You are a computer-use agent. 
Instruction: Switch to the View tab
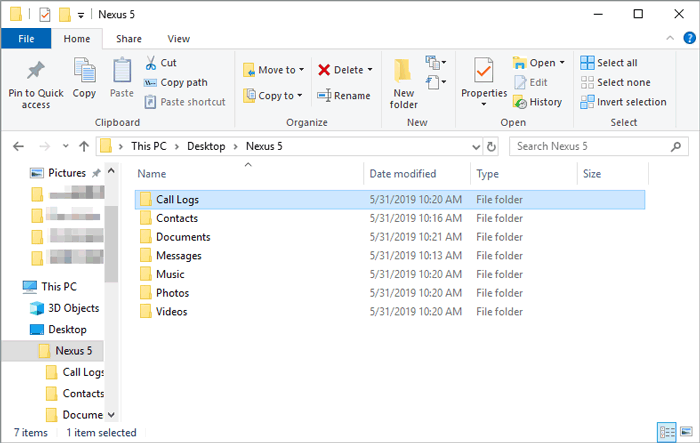tap(179, 39)
